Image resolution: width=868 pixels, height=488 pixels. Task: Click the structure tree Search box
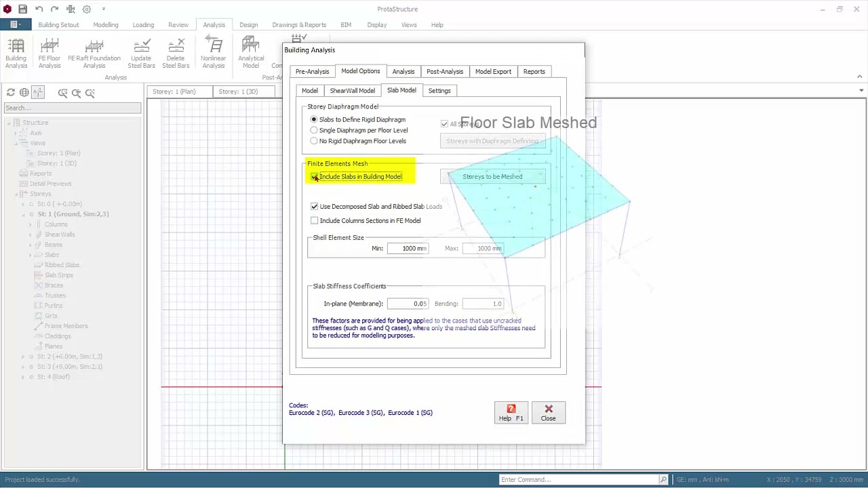[x=73, y=108]
